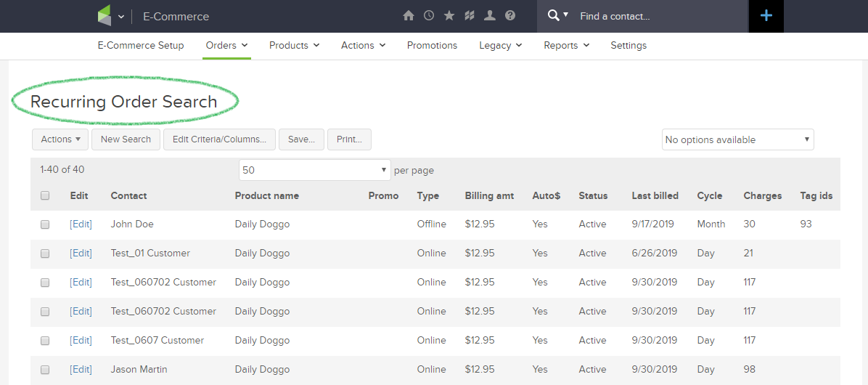This screenshot has height=385, width=868.
Task: Click the Tag ids column header
Action: (x=816, y=195)
